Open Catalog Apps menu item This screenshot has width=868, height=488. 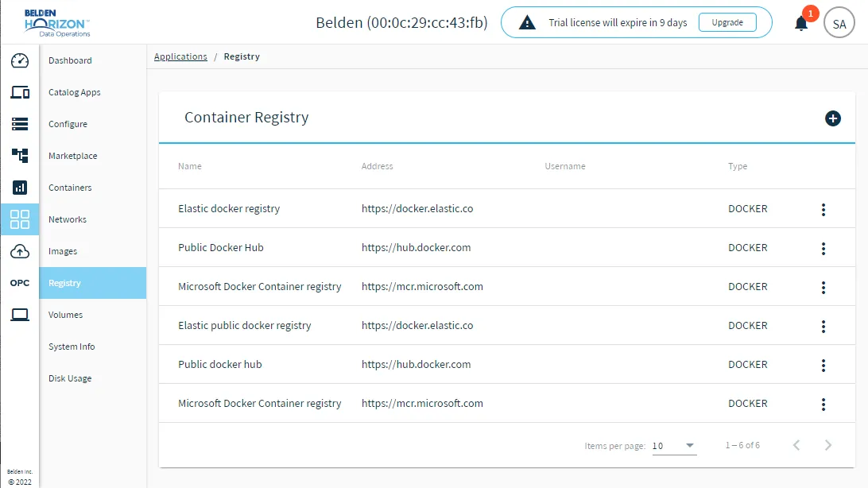(x=74, y=92)
